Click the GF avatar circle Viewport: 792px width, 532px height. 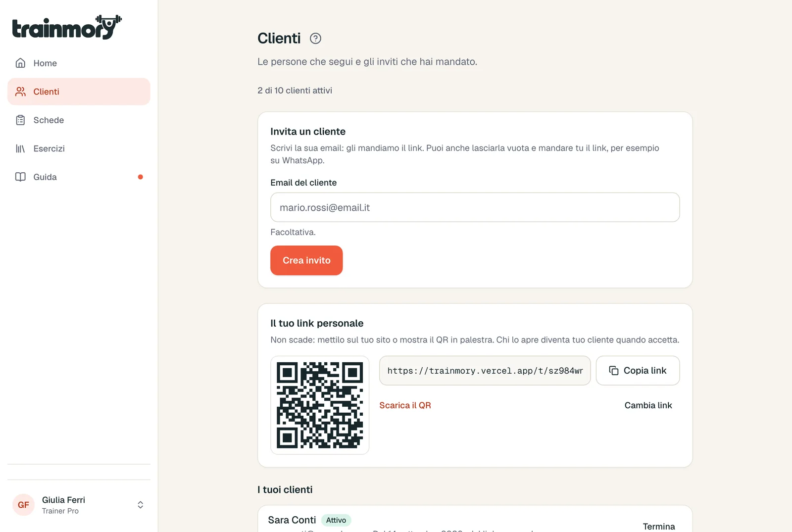23,505
